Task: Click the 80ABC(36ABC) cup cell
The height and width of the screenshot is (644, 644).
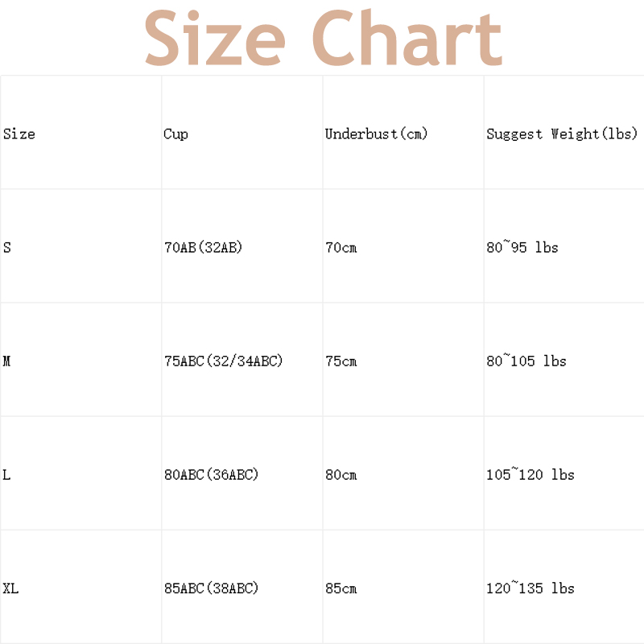Action: tap(242, 473)
